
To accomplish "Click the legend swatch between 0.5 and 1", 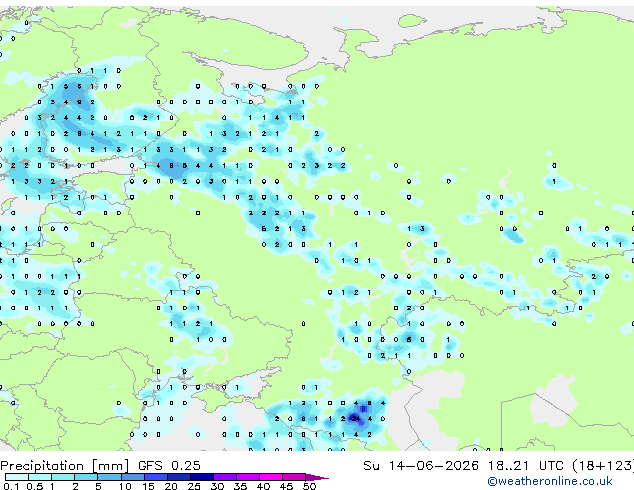I will pyautogui.click(x=40, y=477).
